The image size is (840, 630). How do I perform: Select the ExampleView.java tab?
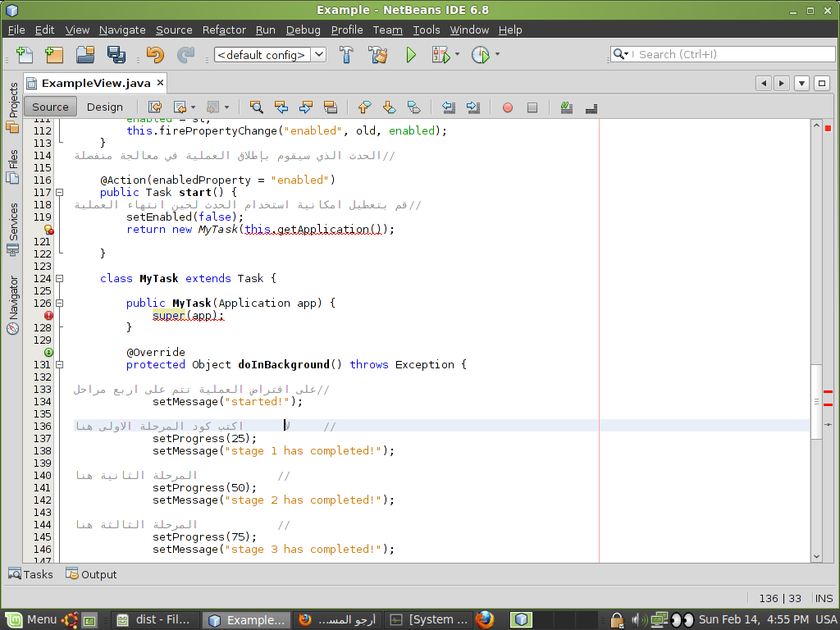[x=95, y=83]
